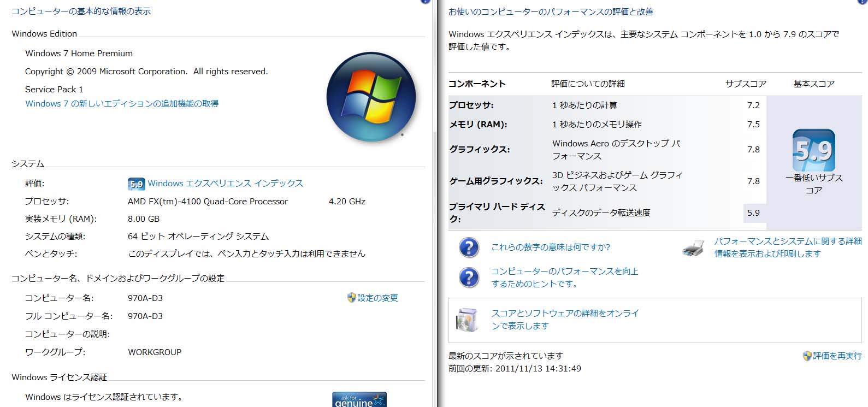
Task: Click help icon beside パフォーマンスを向上 hints
Action: [x=469, y=278]
